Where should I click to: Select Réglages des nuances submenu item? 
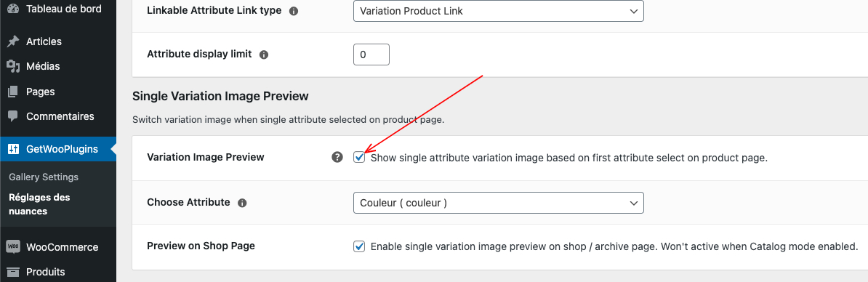[39, 204]
